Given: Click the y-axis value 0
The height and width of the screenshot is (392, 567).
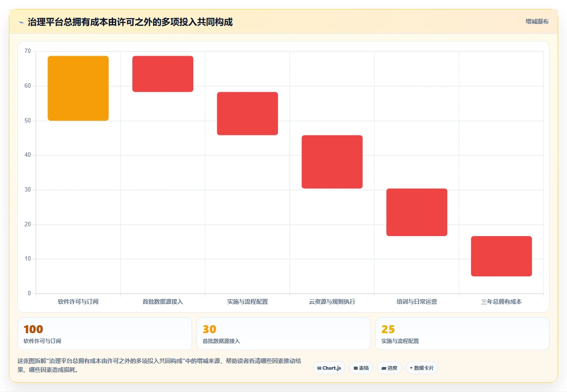Looking at the screenshot, I should pyautogui.click(x=29, y=294).
